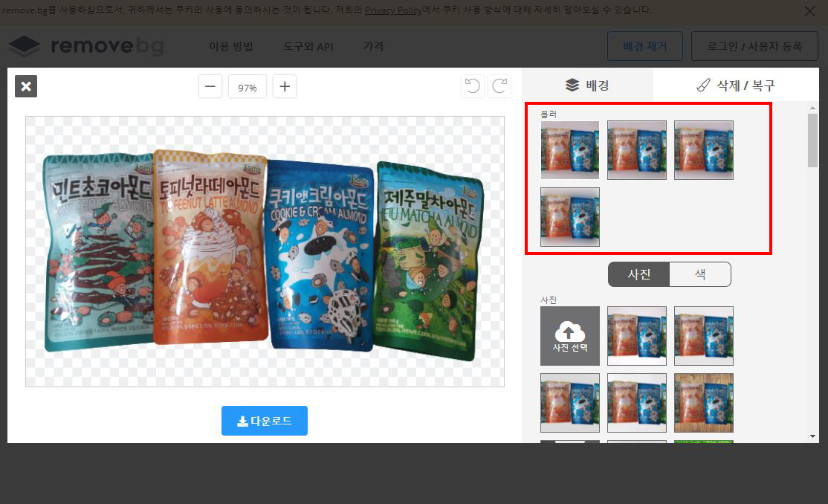The height and width of the screenshot is (504, 828).
Task: Select the first blur thumbnail
Action: click(x=570, y=150)
